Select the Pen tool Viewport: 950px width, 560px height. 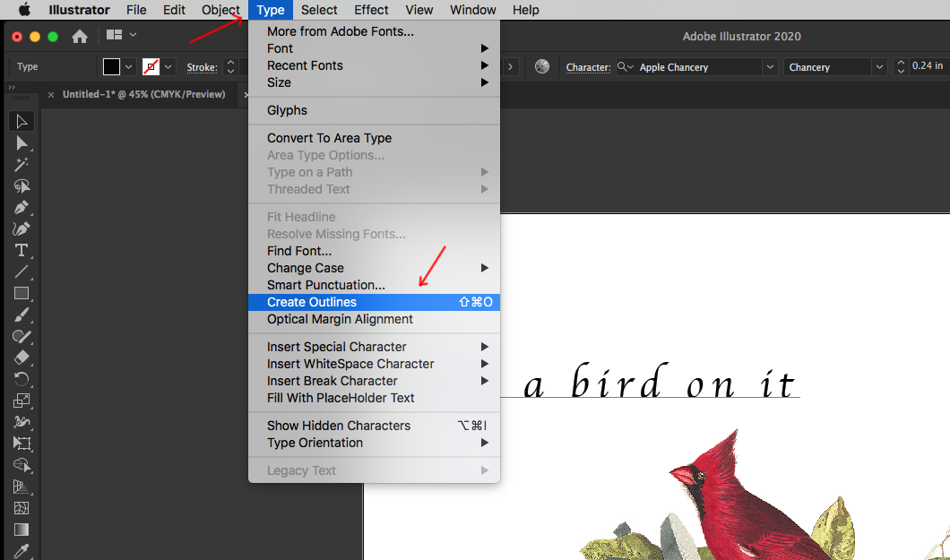coord(22,208)
